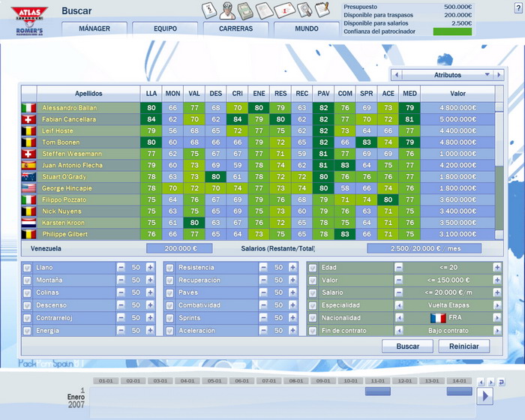
Task: Toggle the Sprints filter checkbox
Action: click(169, 318)
